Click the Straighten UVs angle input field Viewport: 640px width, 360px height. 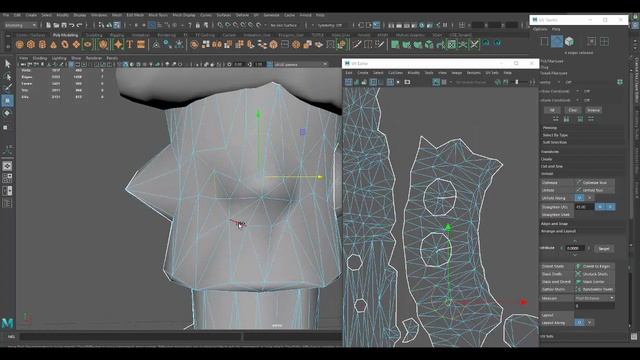click(584, 207)
